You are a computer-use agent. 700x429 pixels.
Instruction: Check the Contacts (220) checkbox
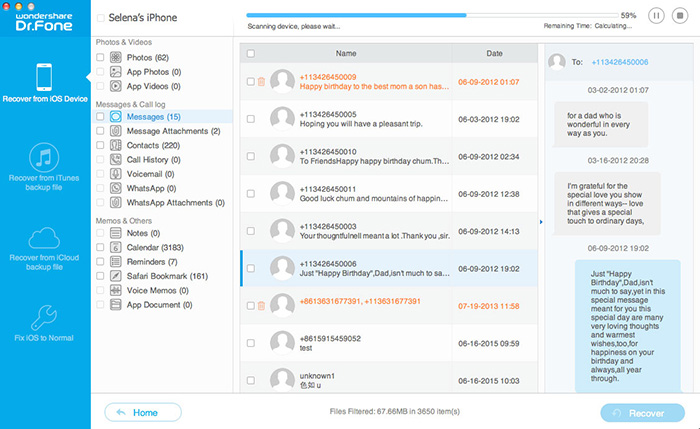click(x=100, y=145)
